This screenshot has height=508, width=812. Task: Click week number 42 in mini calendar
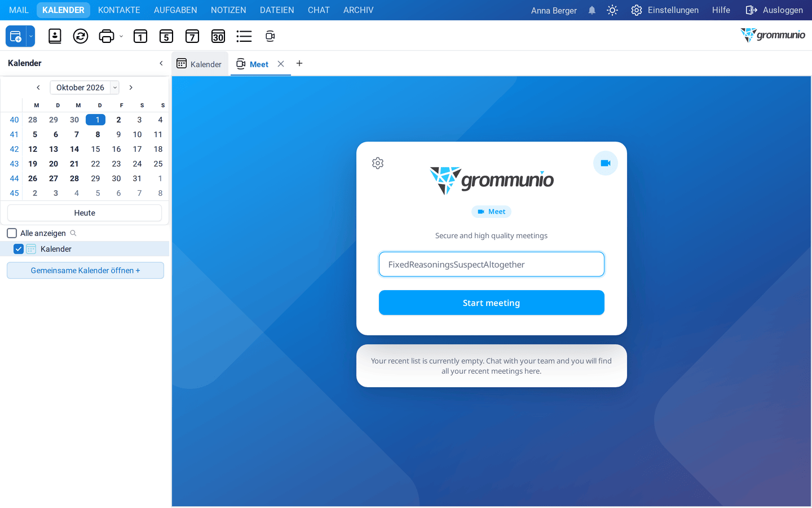tap(14, 149)
